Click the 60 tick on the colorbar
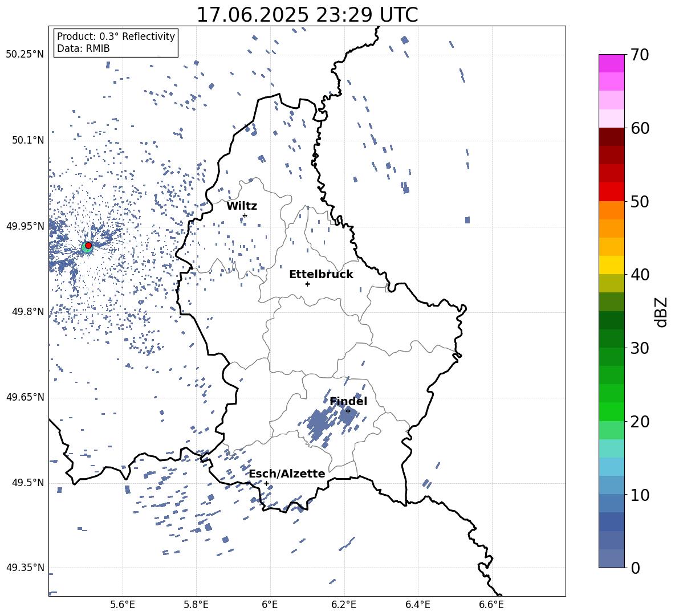 [640, 128]
